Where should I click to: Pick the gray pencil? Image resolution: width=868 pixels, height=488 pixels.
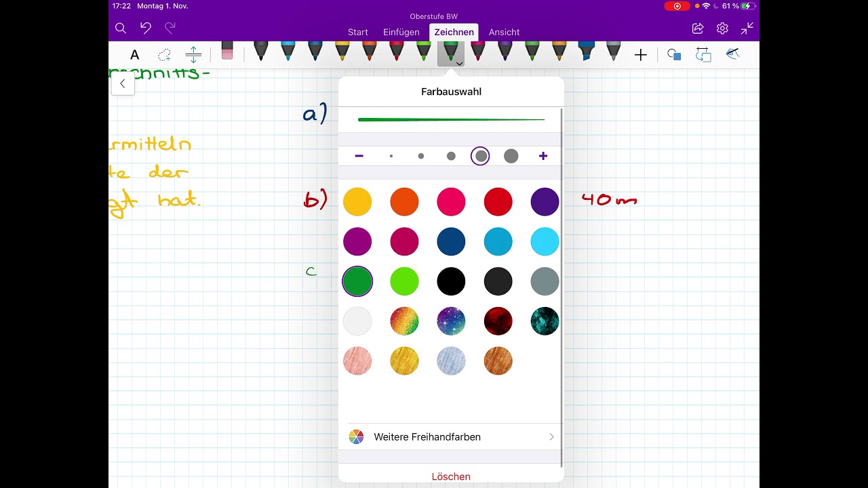click(613, 52)
